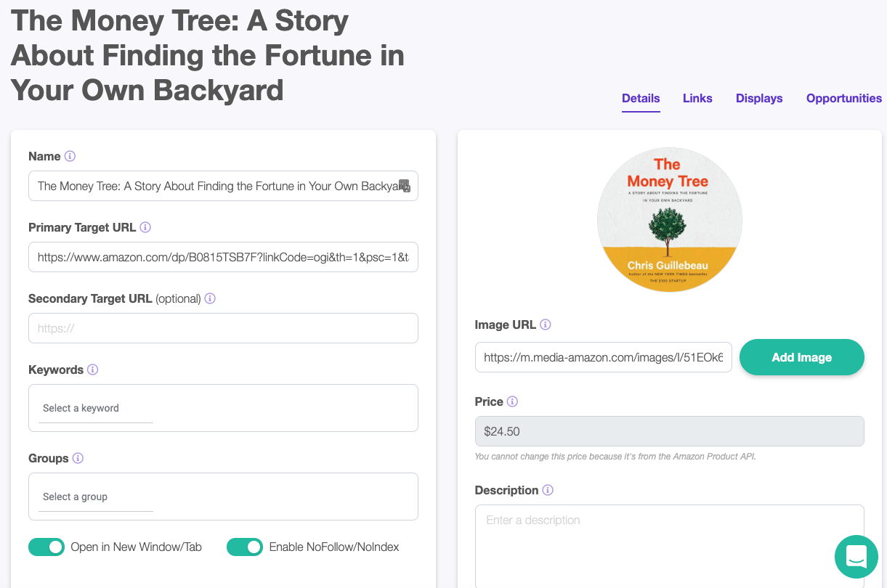Click the Add Image button
The width and height of the screenshot is (887, 588).
[802, 357]
